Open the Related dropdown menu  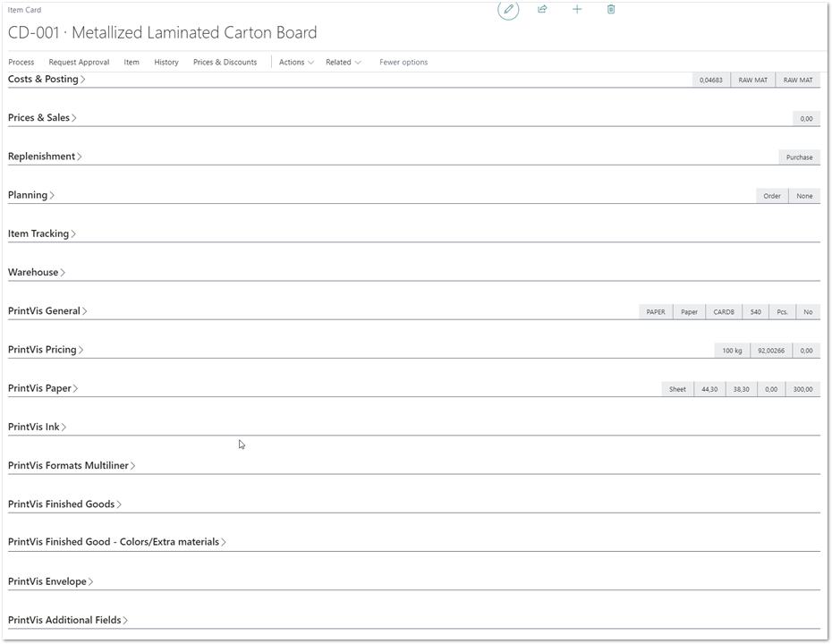pos(343,63)
